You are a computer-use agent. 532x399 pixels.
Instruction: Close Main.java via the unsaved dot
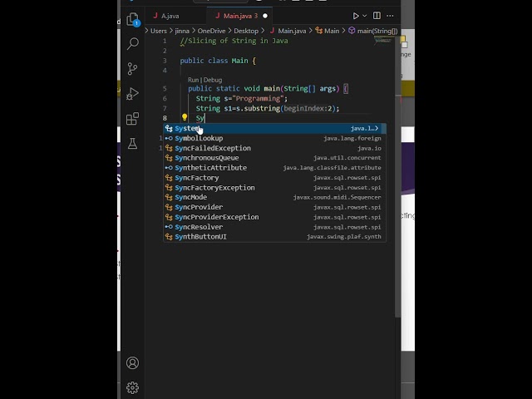coord(265,16)
